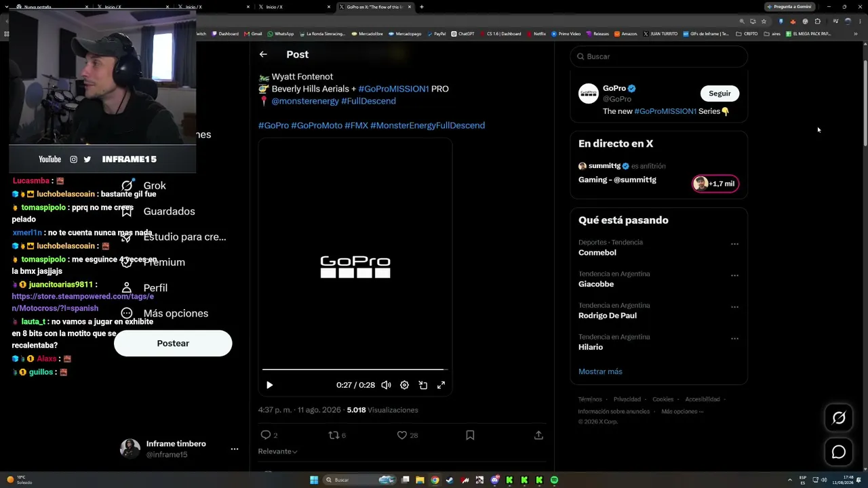Share the post
Screen dimensions: 868x488
(x=538, y=435)
